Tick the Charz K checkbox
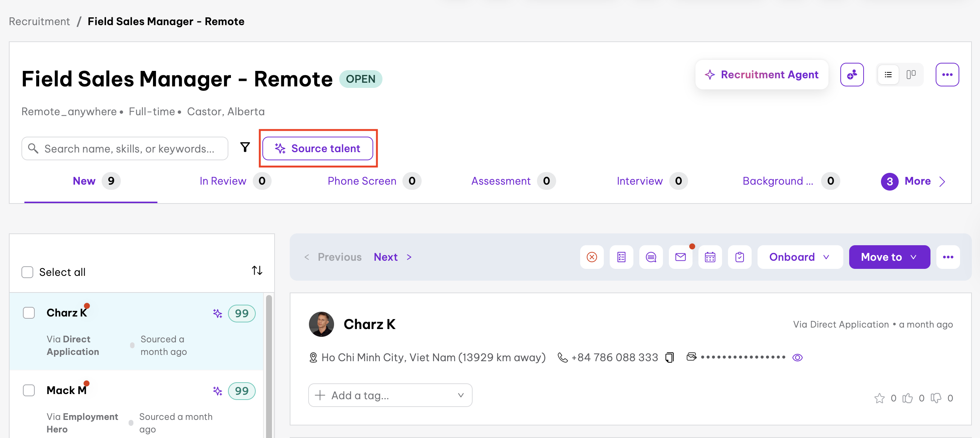Viewport: 980px width, 438px height. [x=29, y=313]
